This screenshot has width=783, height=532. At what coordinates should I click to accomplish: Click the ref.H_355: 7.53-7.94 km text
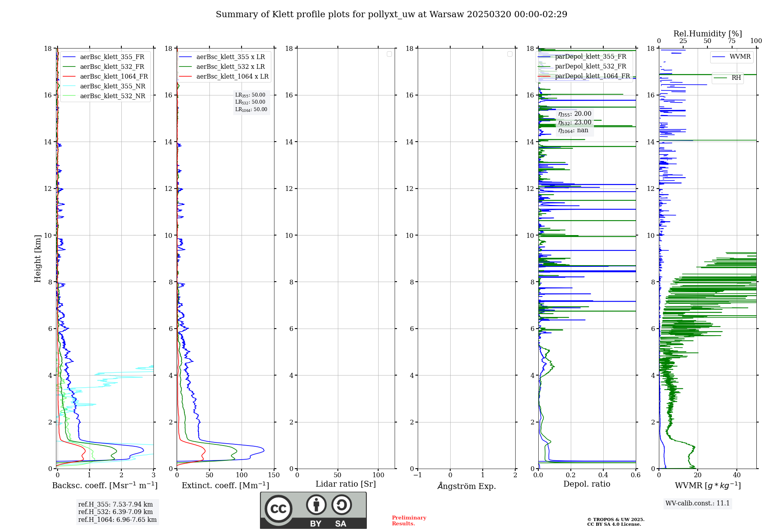(115, 505)
